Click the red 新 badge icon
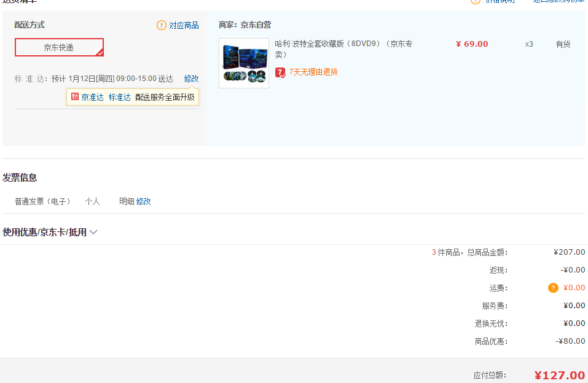The width and height of the screenshot is (588, 383). click(75, 97)
